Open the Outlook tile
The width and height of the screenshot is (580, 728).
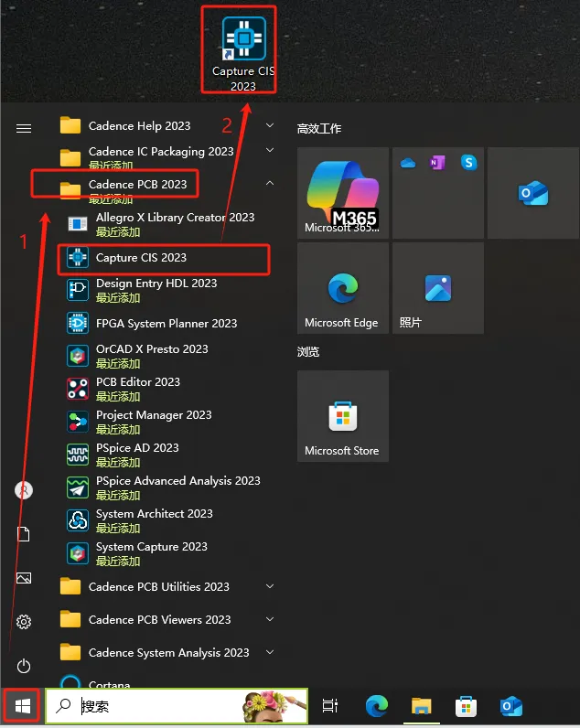(x=533, y=193)
